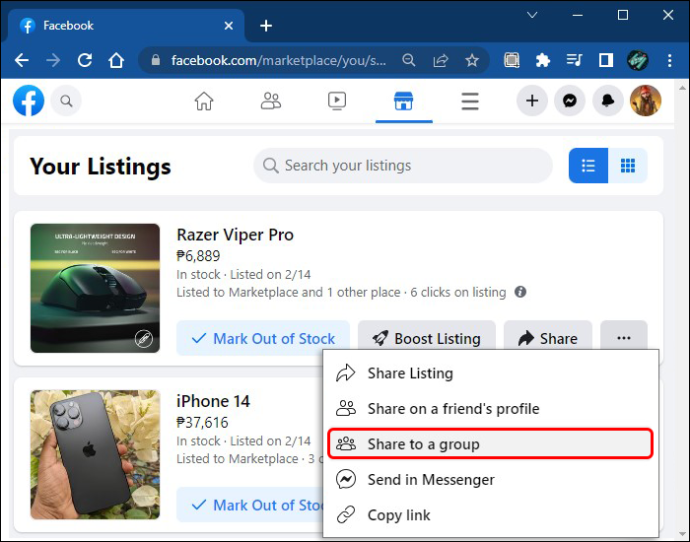Click the Share button on Razer Viper Pro
Viewport: 690px width, 542px height.
[x=548, y=338]
